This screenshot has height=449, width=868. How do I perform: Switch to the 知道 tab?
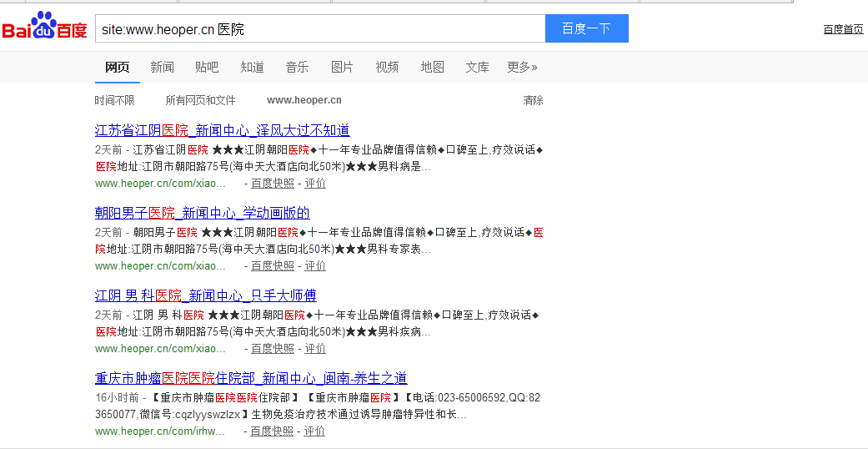252,67
